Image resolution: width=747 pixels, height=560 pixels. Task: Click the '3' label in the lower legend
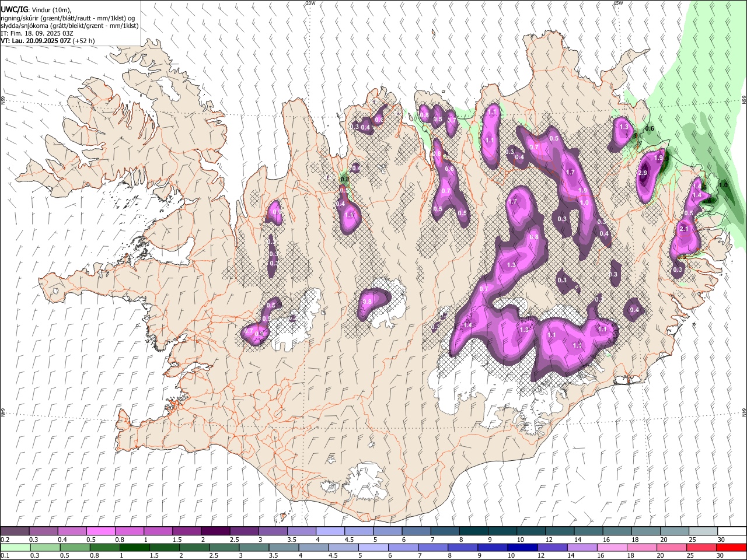click(x=241, y=556)
